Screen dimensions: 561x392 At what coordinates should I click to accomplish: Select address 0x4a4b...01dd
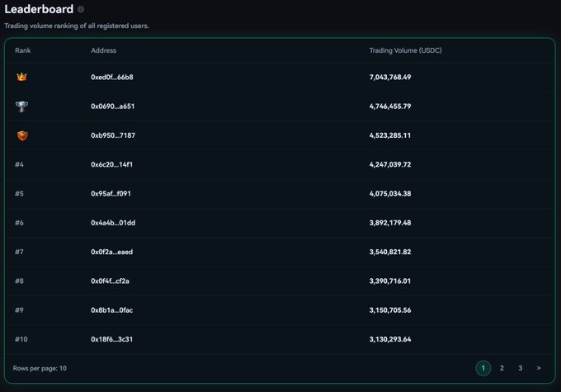(113, 223)
